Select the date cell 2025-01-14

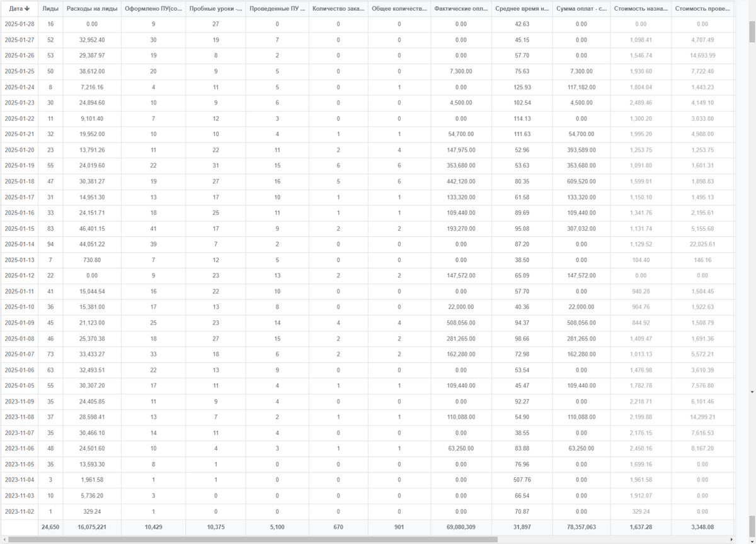(19, 244)
